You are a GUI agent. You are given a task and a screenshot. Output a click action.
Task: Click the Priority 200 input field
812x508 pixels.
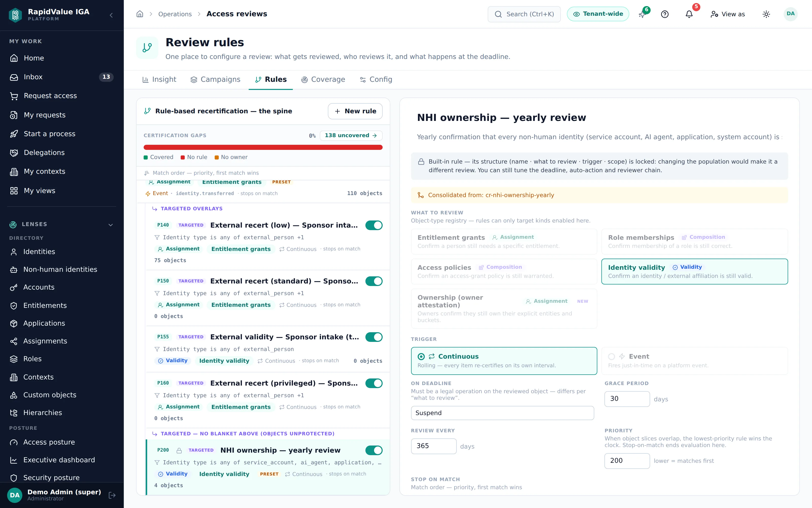point(627,461)
